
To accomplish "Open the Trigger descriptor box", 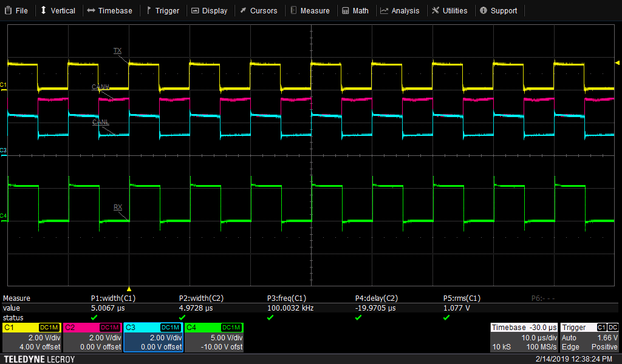I will pyautogui.click(x=589, y=337).
